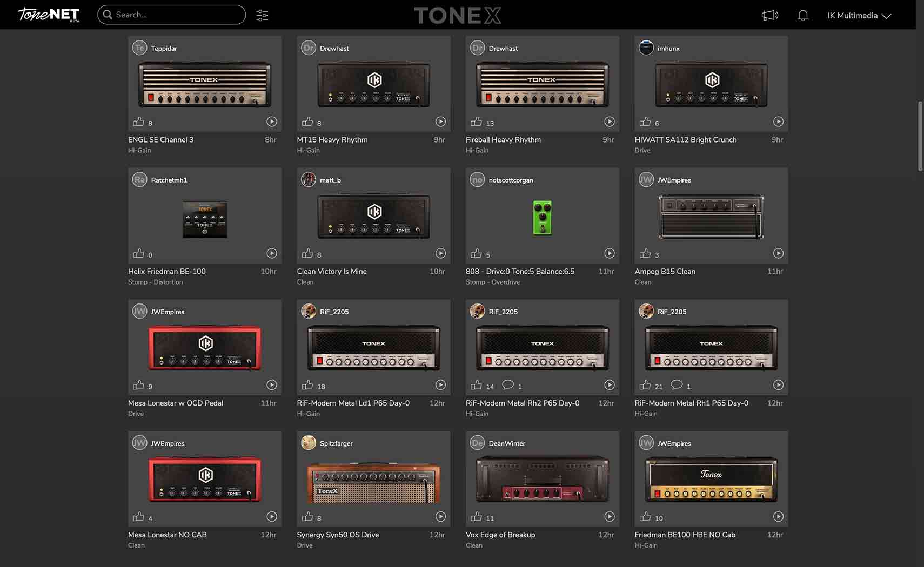This screenshot has width=924, height=567.
Task: Play preview of HIWATT SA112 Bright Crunch
Action: pyautogui.click(x=778, y=122)
